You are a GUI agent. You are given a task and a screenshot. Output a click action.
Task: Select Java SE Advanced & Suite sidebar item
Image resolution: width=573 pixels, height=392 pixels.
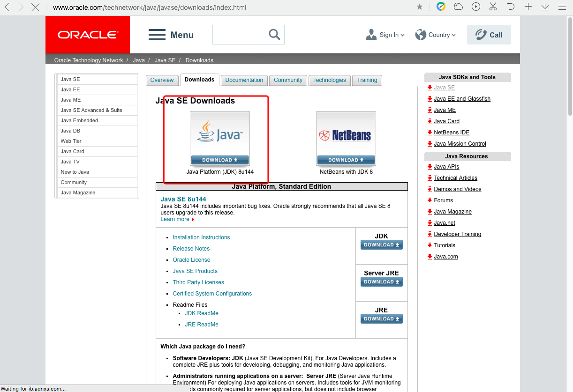coord(97,110)
